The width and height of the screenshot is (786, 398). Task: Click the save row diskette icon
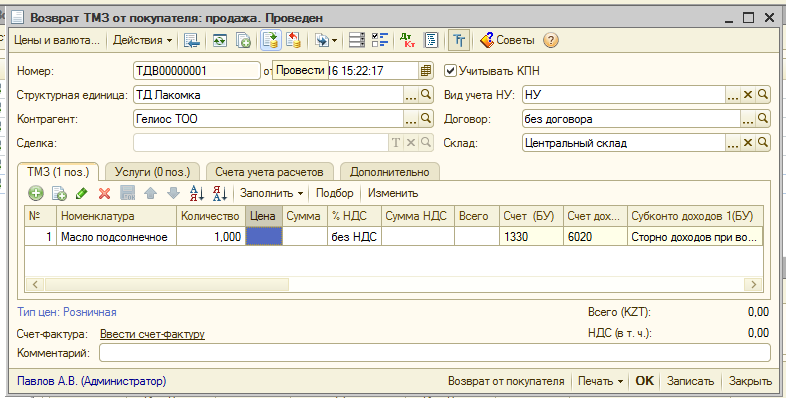point(128,193)
